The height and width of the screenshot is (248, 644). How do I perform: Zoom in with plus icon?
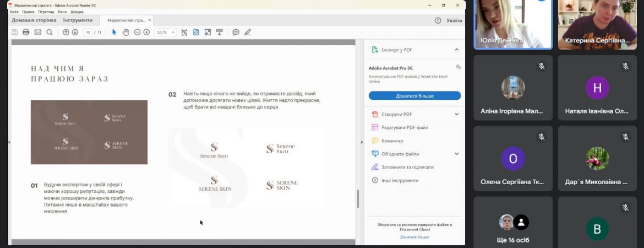[x=146, y=32]
